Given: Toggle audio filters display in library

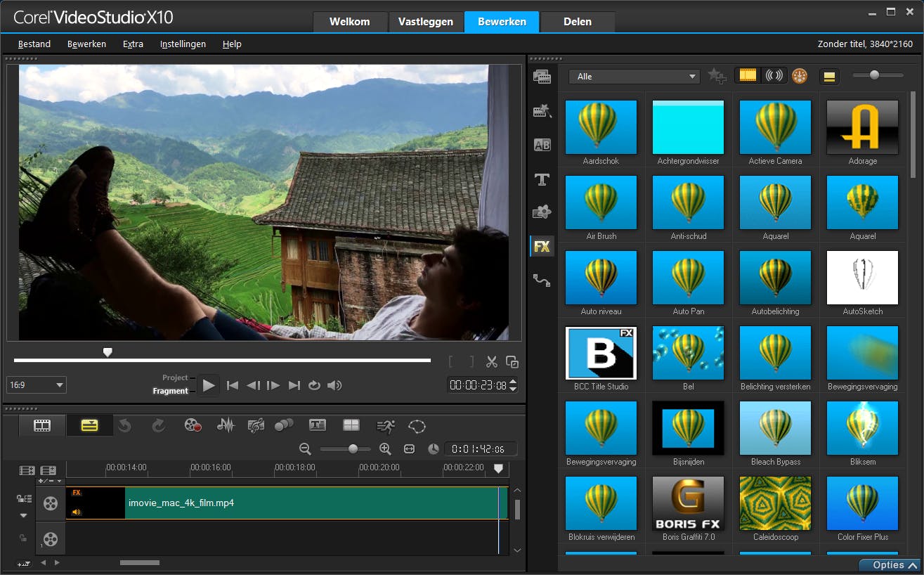Looking at the screenshot, I should (774, 76).
